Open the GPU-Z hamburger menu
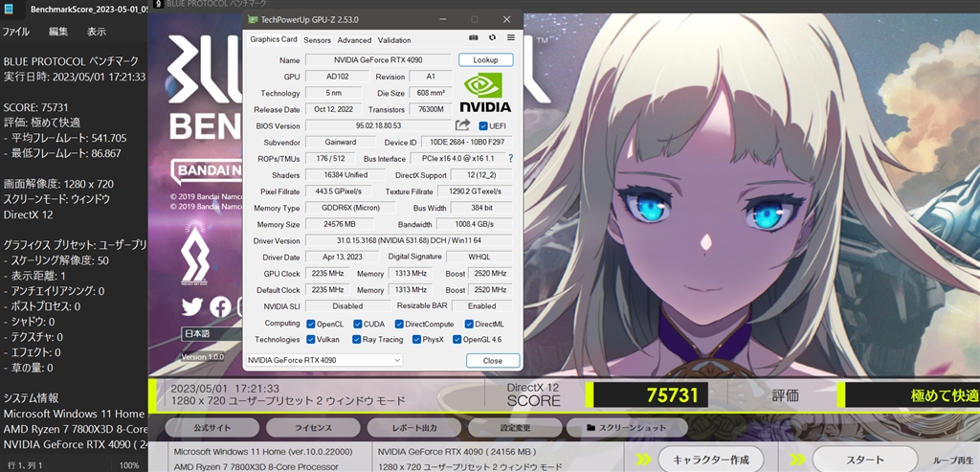The width and height of the screenshot is (980, 472). coord(511,37)
